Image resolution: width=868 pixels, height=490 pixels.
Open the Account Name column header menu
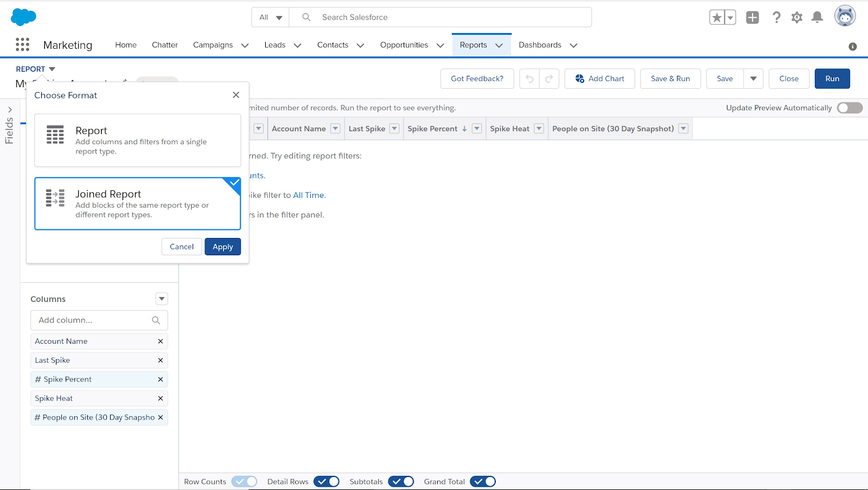(x=335, y=128)
